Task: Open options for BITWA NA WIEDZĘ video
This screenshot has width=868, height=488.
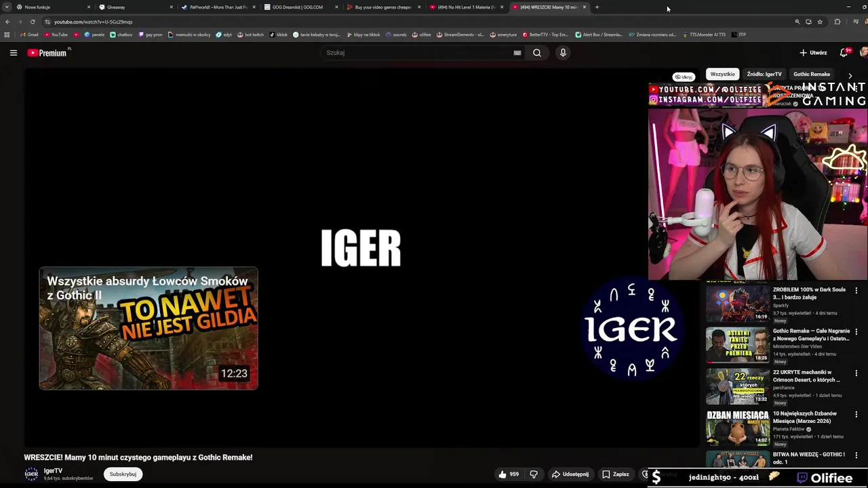Action: point(856,455)
